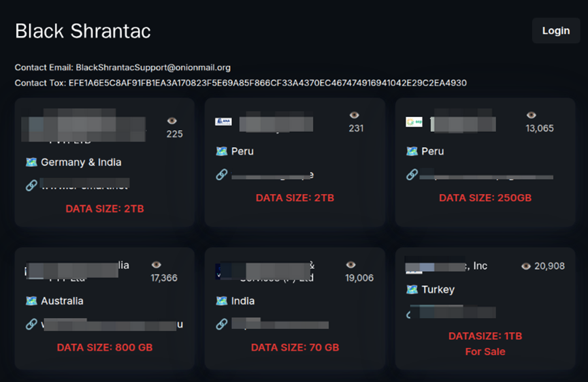Click the DATA SIZE: 800 GB text
The height and width of the screenshot is (382, 588).
(x=104, y=347)
